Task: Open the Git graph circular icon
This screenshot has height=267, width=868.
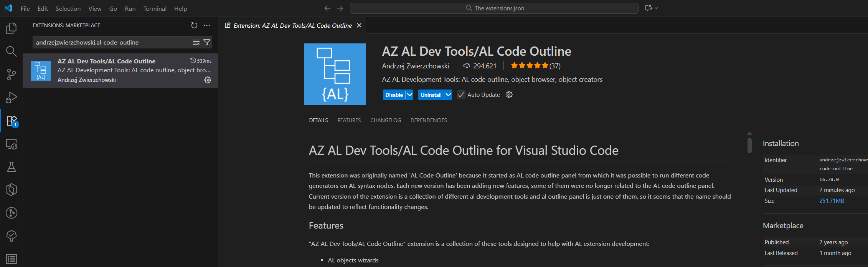Action: (12, 213)
